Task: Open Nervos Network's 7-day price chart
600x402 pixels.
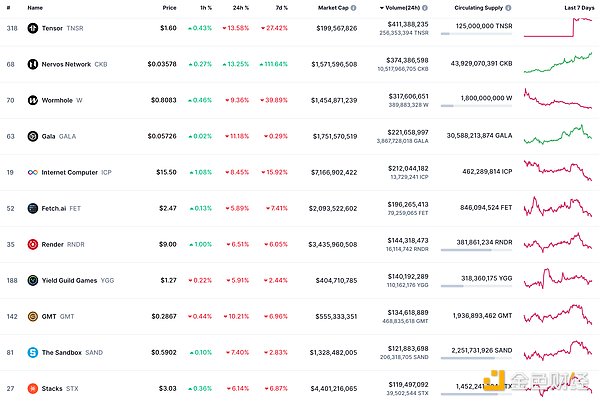Action: pyautogui.click(x=563, y=64)
